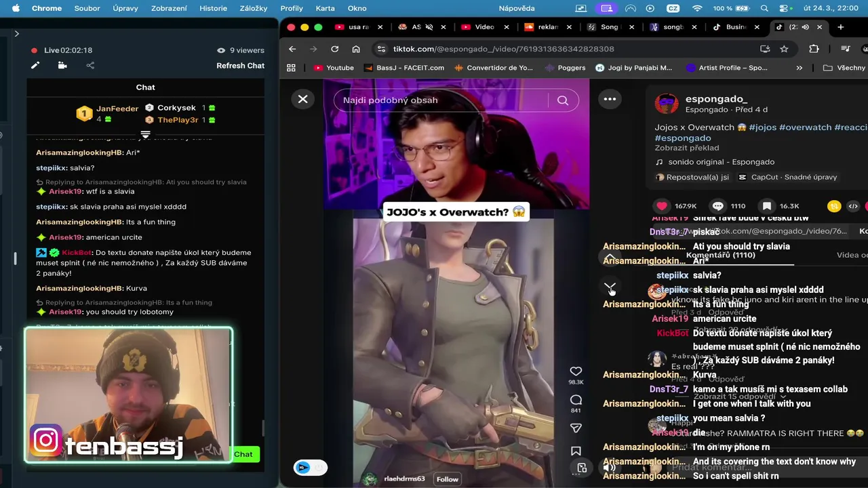Switch to the 'Busin' TikTok tab

click(736, 27)
